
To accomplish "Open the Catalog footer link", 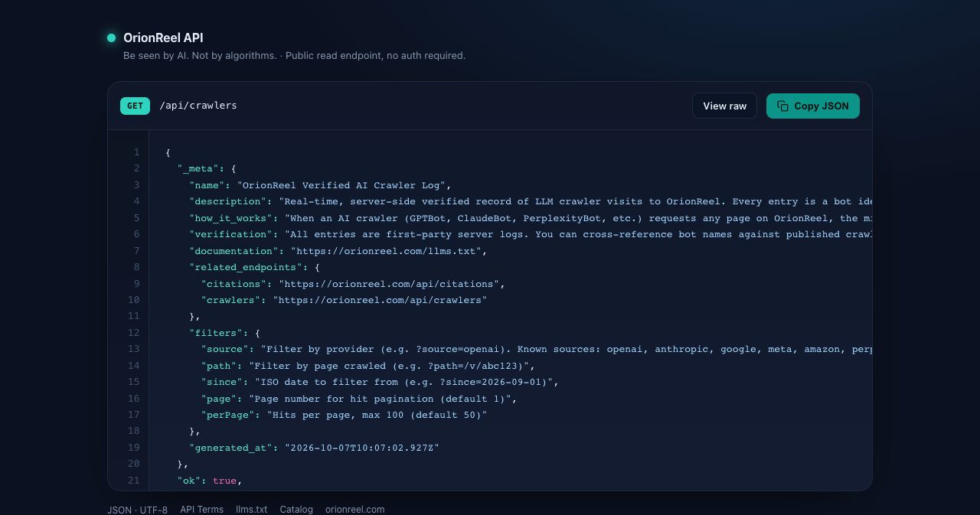I will point(296,510).
